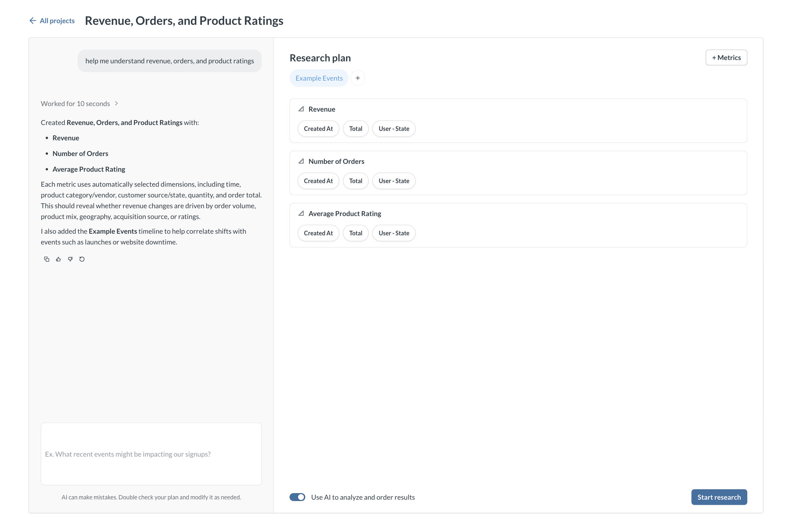
Task: Regenerate the AI response
Action: (x=82, y=259)
